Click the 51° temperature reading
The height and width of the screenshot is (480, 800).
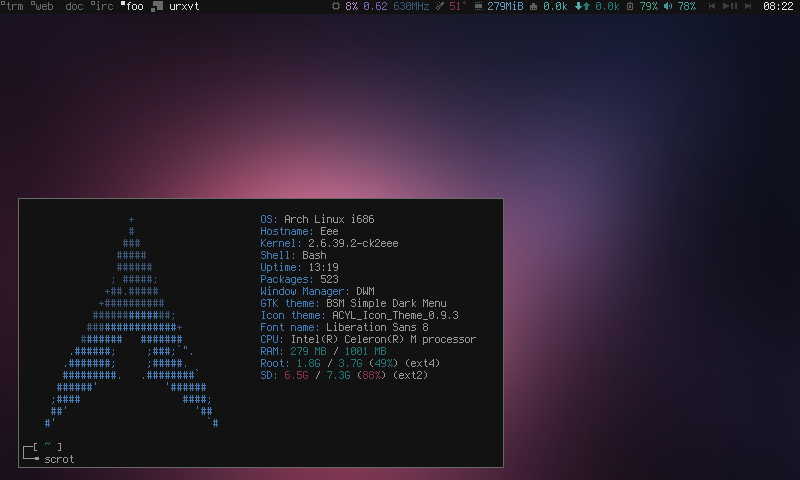click(x=458, y=7)
